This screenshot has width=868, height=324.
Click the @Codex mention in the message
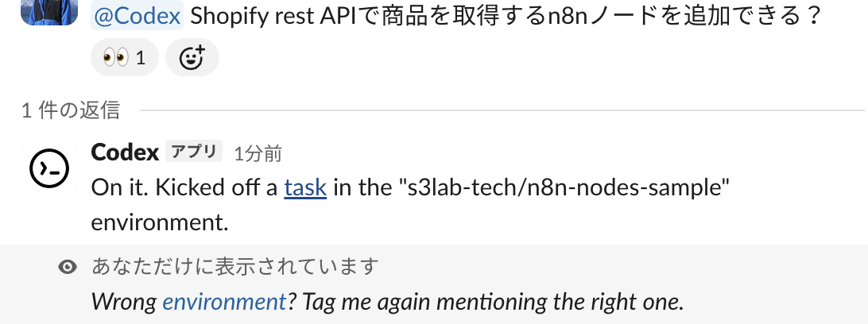coord(138,15)
